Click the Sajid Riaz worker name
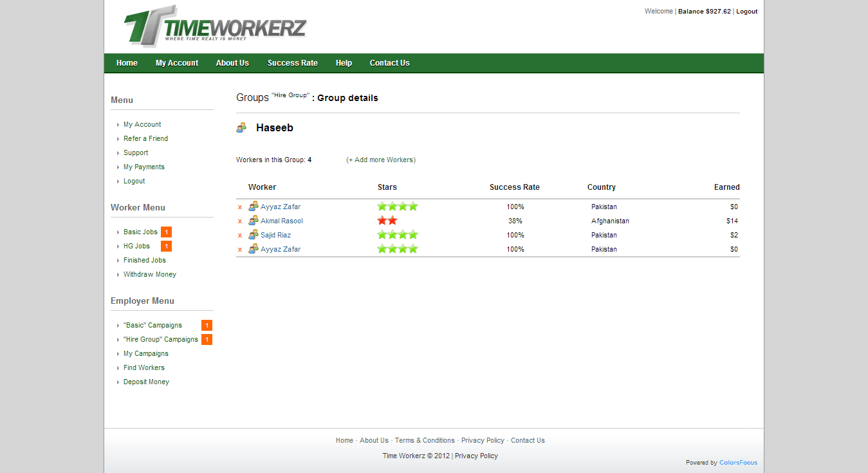The image size is (868, 473). tap(275, 236)
